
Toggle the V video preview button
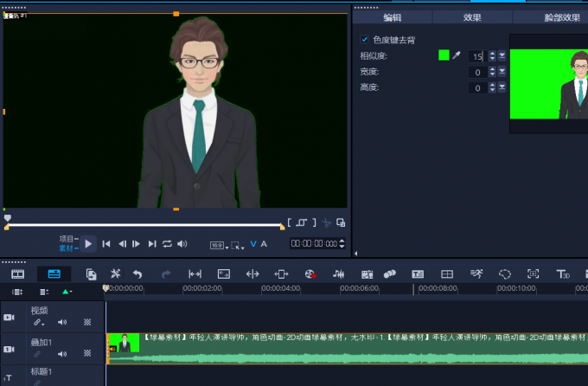tap(253, 244)
